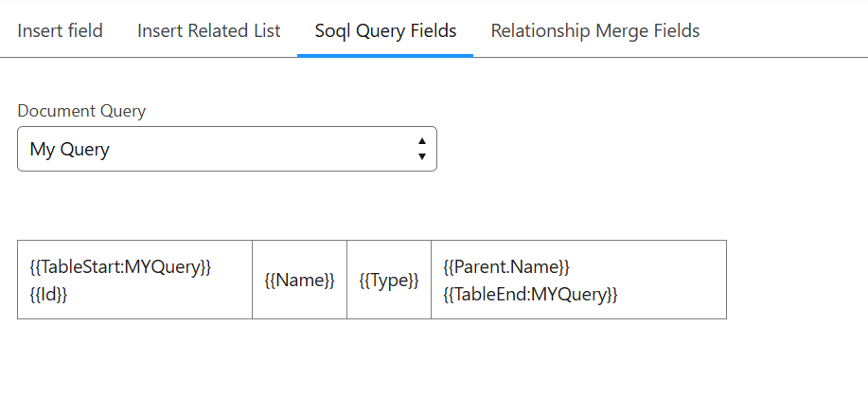
Task: Click the down arrow in the query selector
Action: 421,156
